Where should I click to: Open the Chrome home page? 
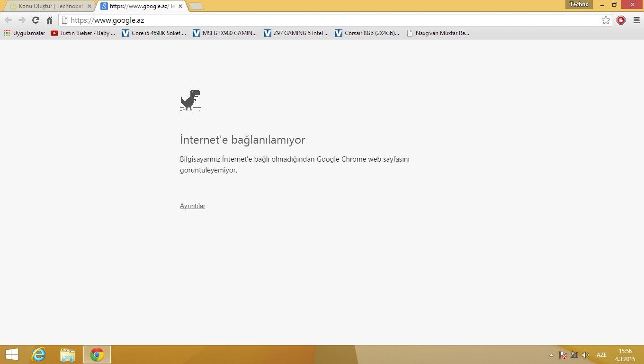[x=49, y=20]
